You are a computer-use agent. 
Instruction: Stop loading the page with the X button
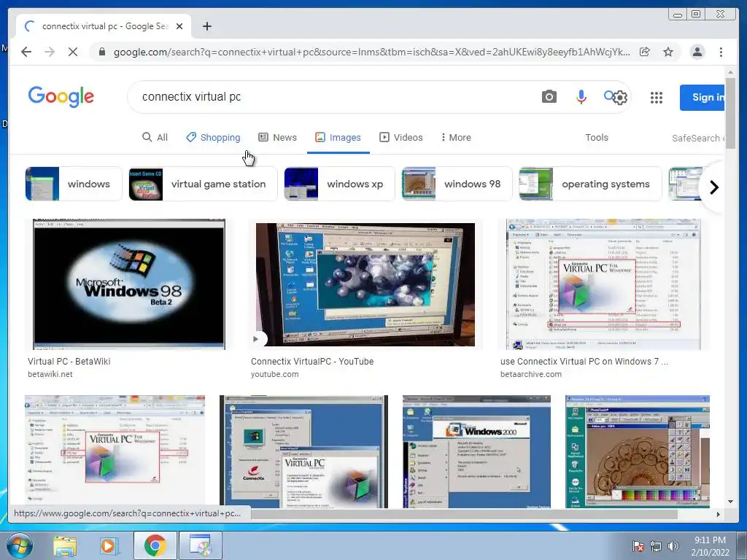click(x=73, y=52)
